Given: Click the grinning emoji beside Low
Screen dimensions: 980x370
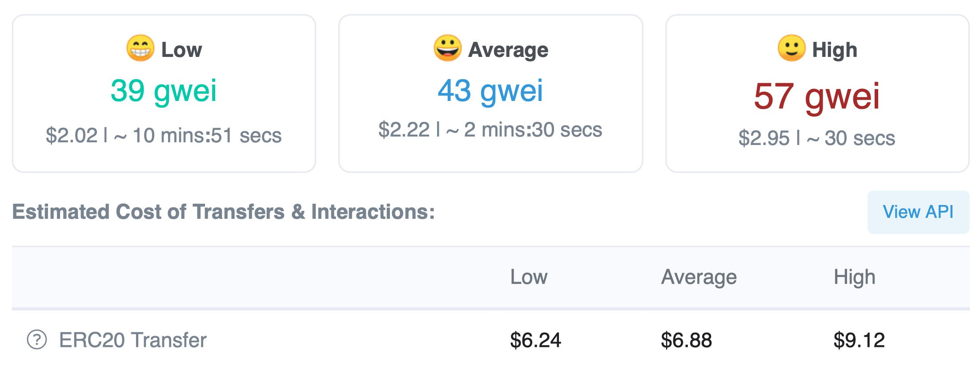Looking at the screenshot, I should 141,48.
